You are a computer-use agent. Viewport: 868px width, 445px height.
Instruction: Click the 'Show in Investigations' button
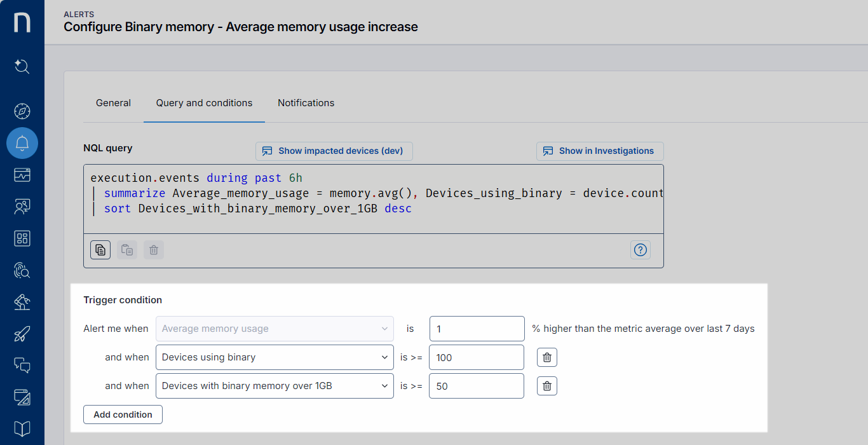coord(600,151)
